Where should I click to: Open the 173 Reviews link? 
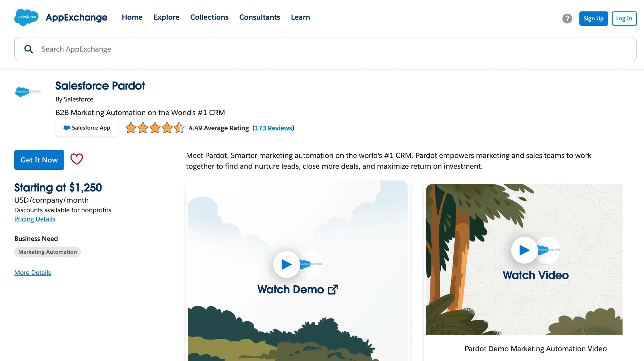[x=273, y=128]
